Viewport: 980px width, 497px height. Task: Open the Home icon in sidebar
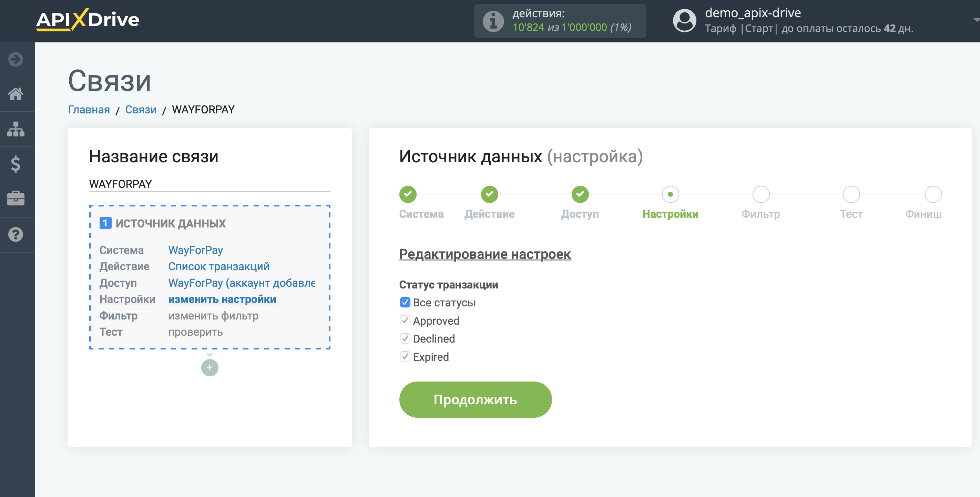point(16,94)
